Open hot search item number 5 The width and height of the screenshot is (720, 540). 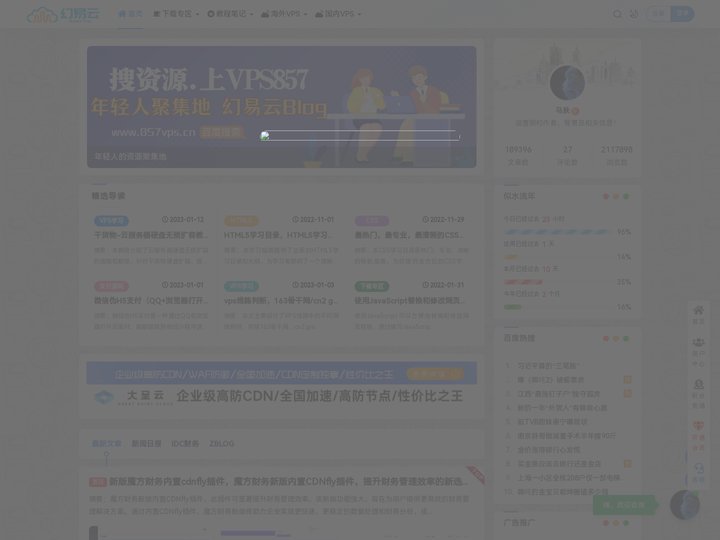click(552, 422)
